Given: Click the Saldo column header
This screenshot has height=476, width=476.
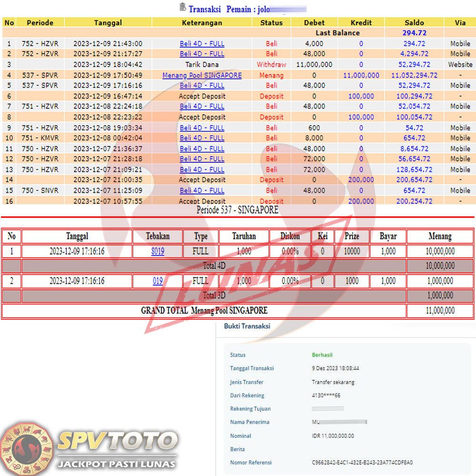Looking at the screenshot, I should click(414, 22).
